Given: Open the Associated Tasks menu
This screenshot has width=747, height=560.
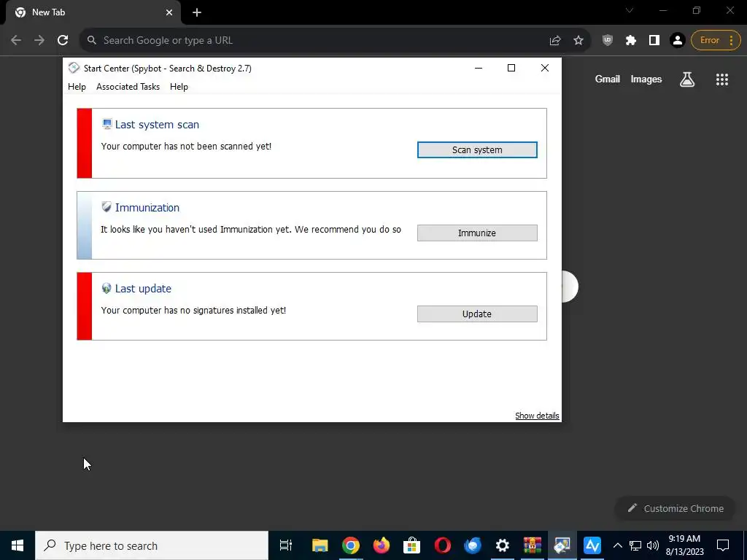Looking at the screenshot, I should (x=128, y=87).
